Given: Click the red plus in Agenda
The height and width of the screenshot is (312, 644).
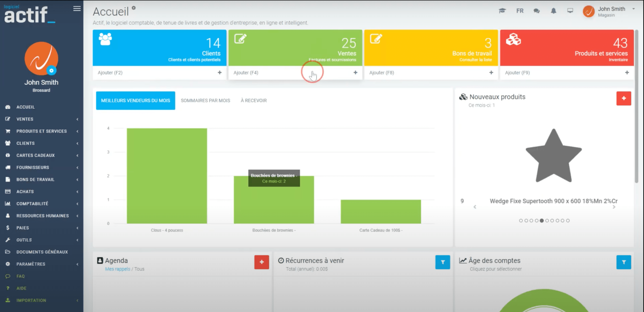Looking at the screenshot, I should 262,262.
